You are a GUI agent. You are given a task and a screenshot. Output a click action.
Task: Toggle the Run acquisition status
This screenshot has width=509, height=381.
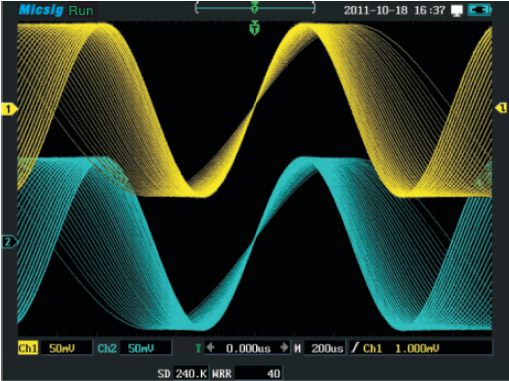click(x=81, y=11)
